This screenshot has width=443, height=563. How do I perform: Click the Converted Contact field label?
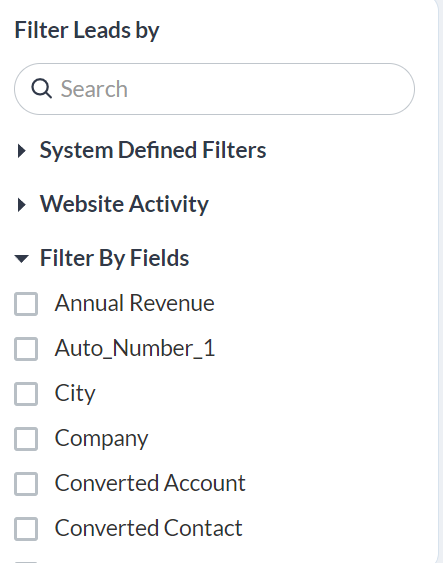(149, 528)
